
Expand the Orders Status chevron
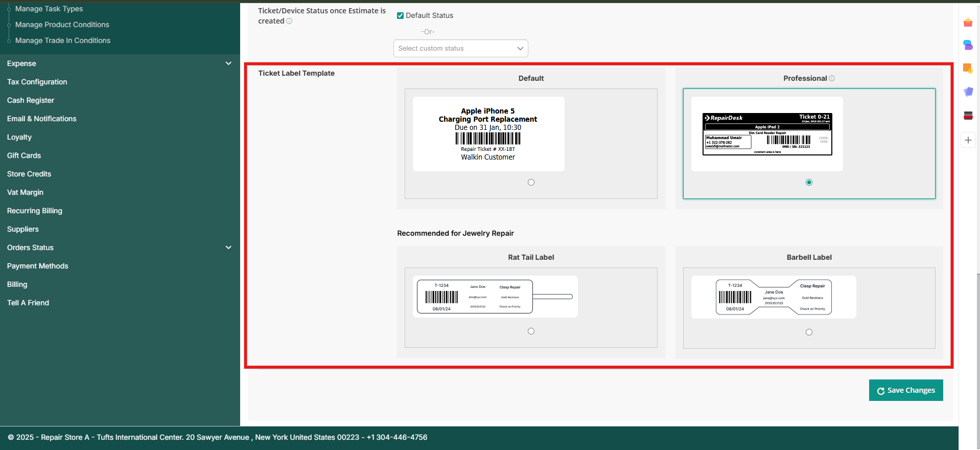coord(228,247)
